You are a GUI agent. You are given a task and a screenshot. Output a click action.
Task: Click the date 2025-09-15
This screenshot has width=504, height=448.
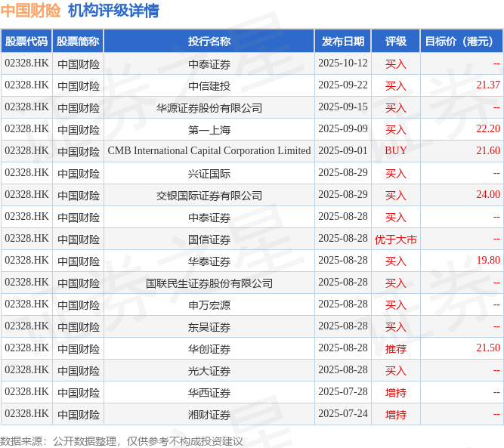[342, 107]
